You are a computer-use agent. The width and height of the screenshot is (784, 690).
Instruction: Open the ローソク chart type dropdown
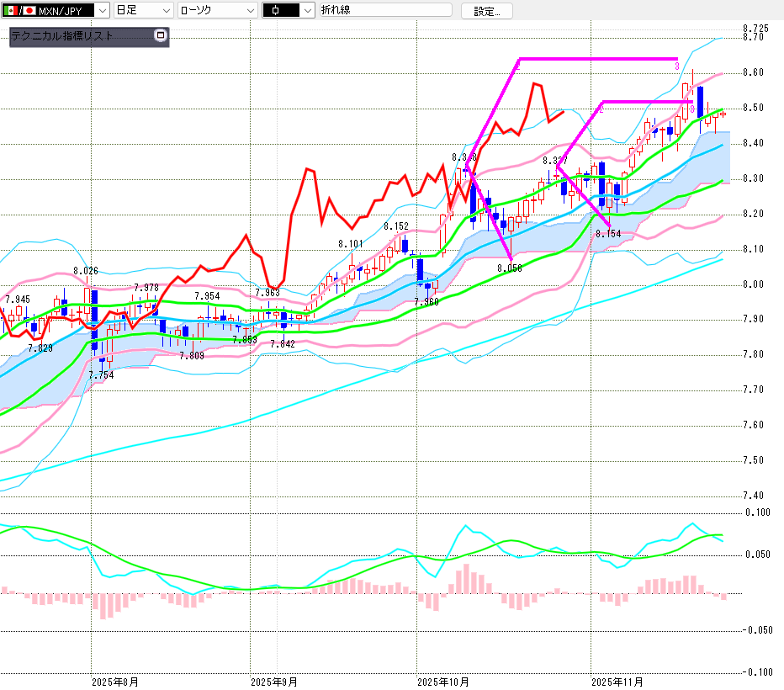click(250, 11)
